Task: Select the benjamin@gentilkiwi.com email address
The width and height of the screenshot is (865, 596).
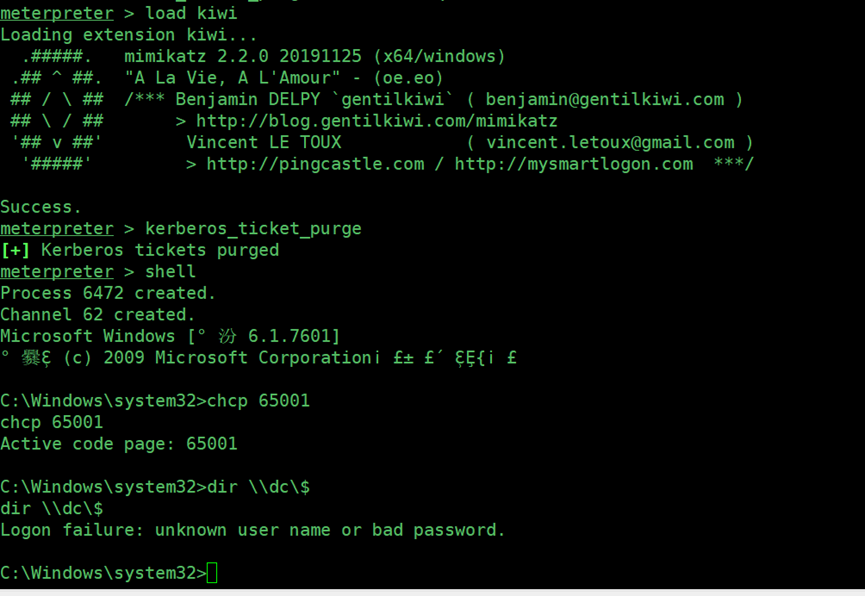Action: (x=605, y=99)
